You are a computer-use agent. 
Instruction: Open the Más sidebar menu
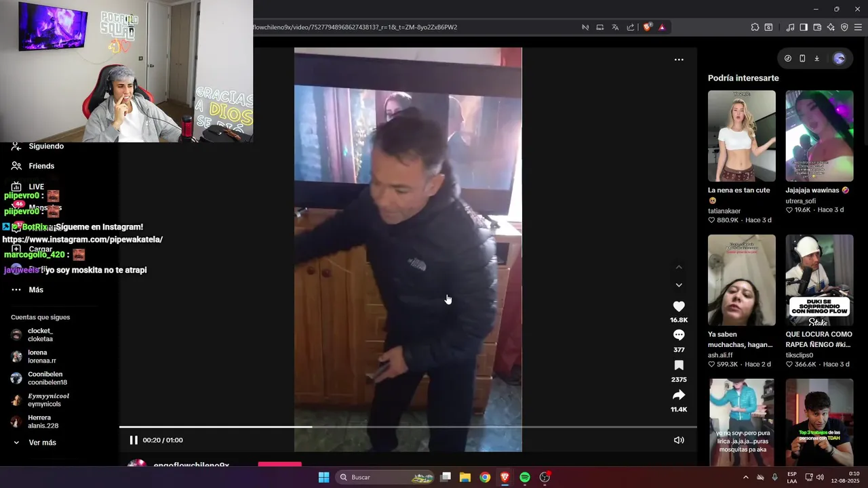(35, 289)
